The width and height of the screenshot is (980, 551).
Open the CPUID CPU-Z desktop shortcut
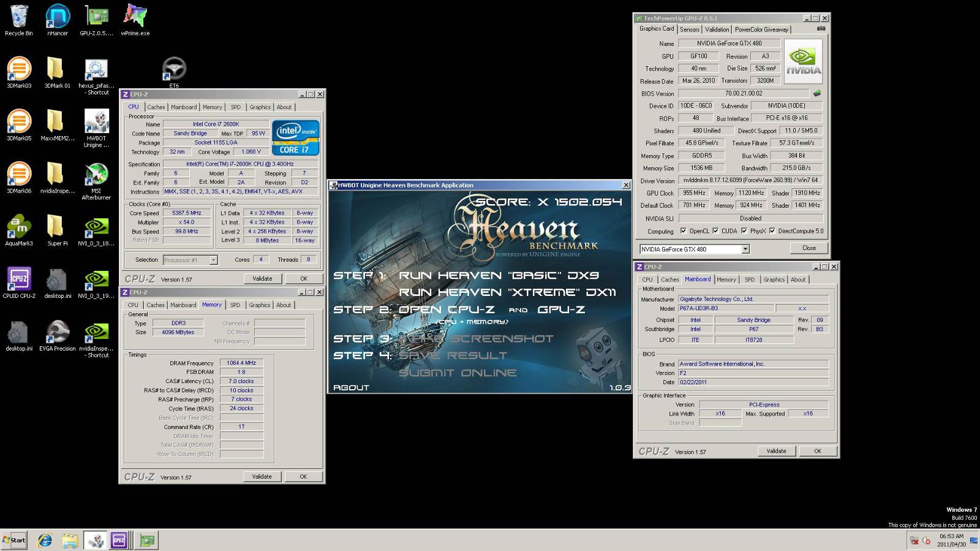tap(19, 283)
